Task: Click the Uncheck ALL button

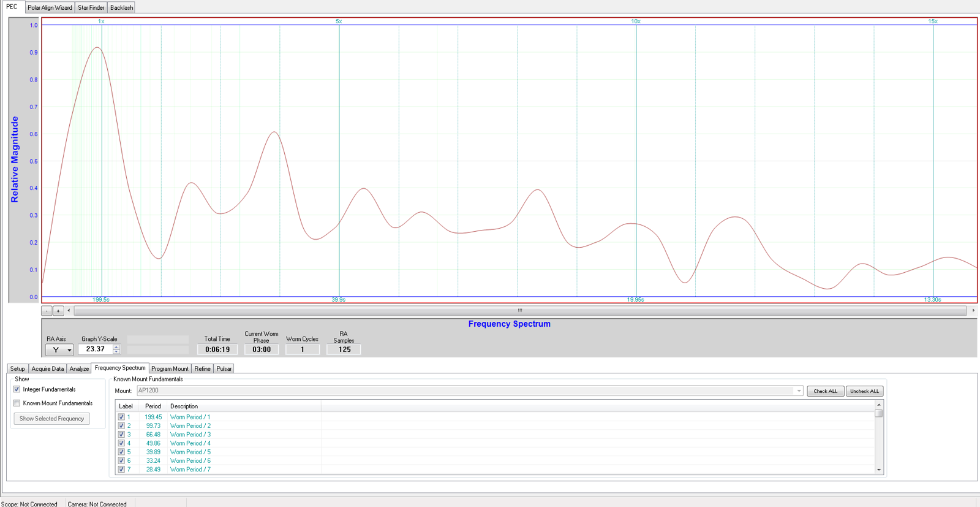Action: 864,391
